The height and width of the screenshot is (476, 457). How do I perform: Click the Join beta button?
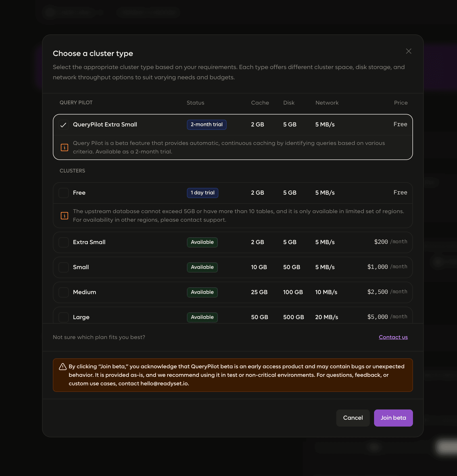click(x=393, y=418)
